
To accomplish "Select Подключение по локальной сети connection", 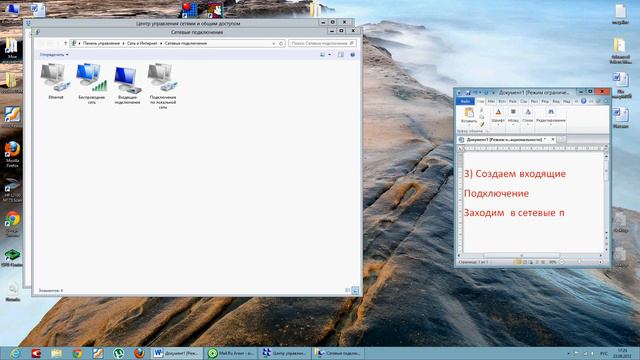I will point(163,86).
